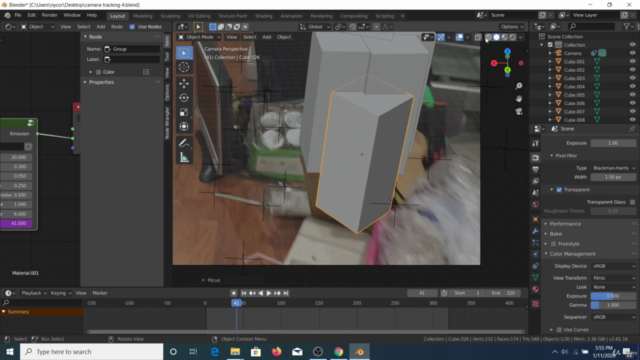
Task: Select the Annotate tool
Action: [x=184, y=143]
